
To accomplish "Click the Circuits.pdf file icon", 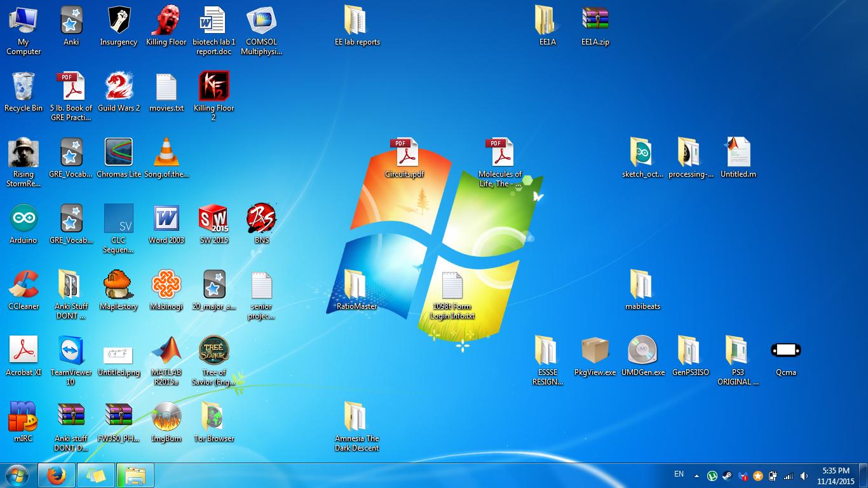I will [x=404, y=152].
